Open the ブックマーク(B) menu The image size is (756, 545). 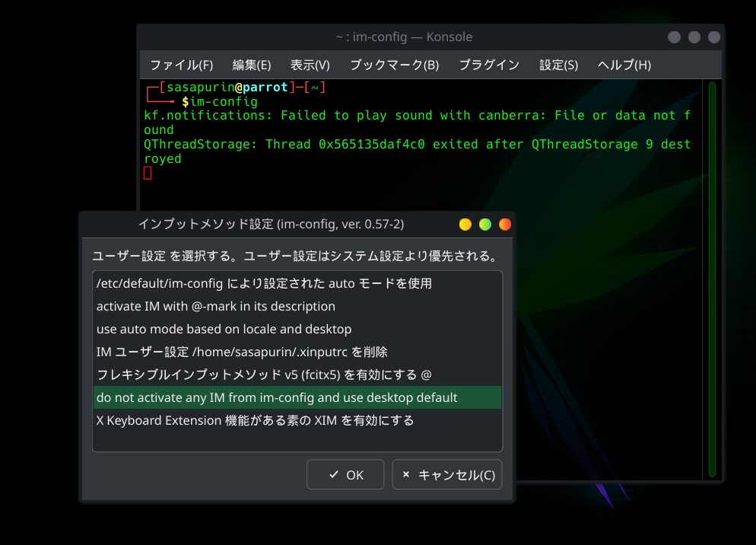pyautogui.click(x=393, y=65)
